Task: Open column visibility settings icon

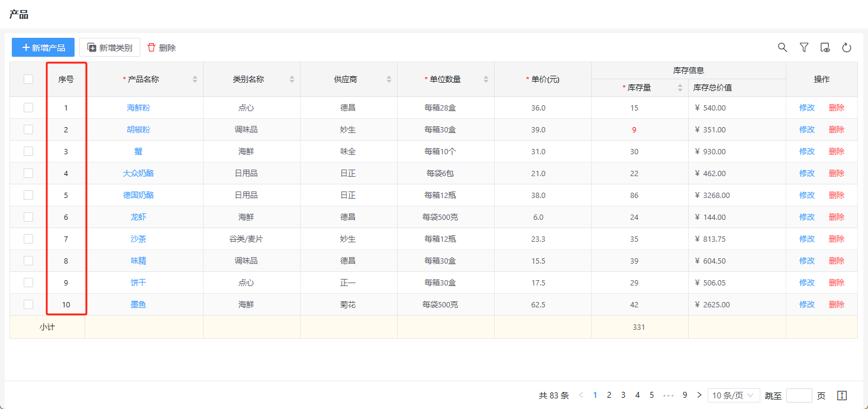Action: (825, 47)
